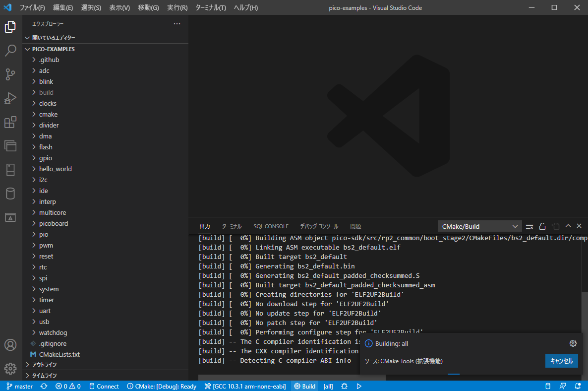Click the errors and warnings status indicator

coord(68,386)
